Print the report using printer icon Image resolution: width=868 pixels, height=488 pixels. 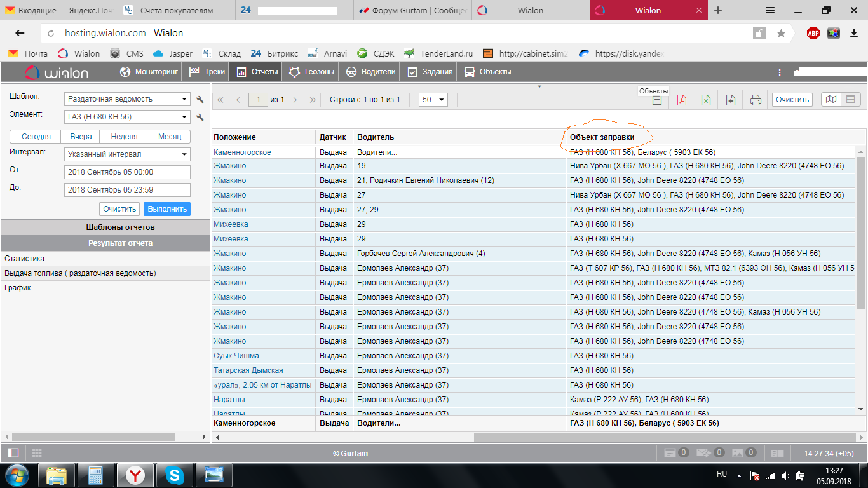pyautogui.click(x=756, y=100)
